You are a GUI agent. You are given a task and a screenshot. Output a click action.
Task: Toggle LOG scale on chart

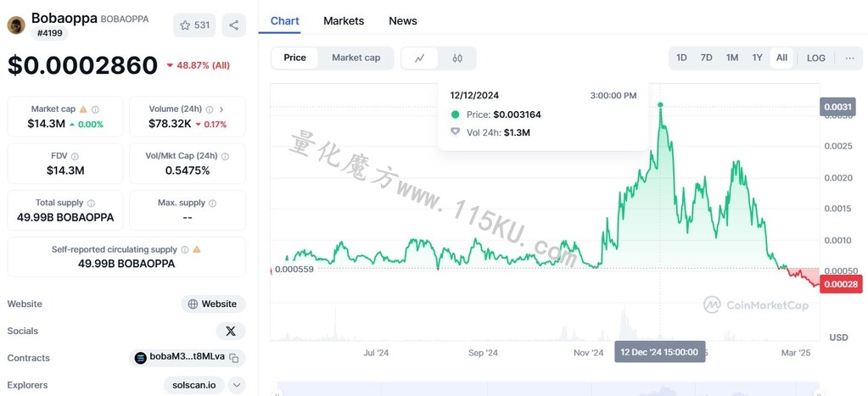(816, 58)
